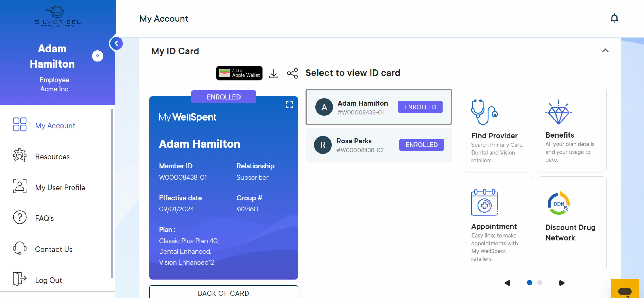This screenshot has width=644, height=298.
Task: Click the My Account page title
Action: pyautogui.click(x=164, y=19)
